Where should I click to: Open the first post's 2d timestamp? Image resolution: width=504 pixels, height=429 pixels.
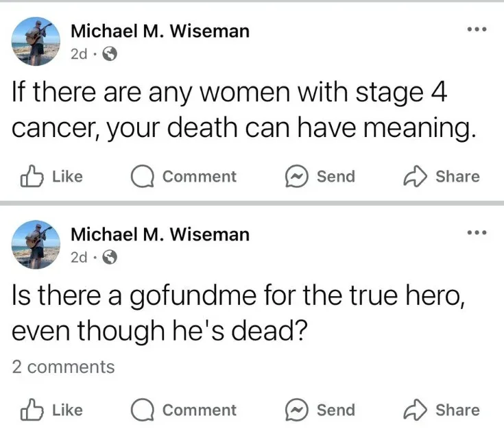click(x=79, y=55)
